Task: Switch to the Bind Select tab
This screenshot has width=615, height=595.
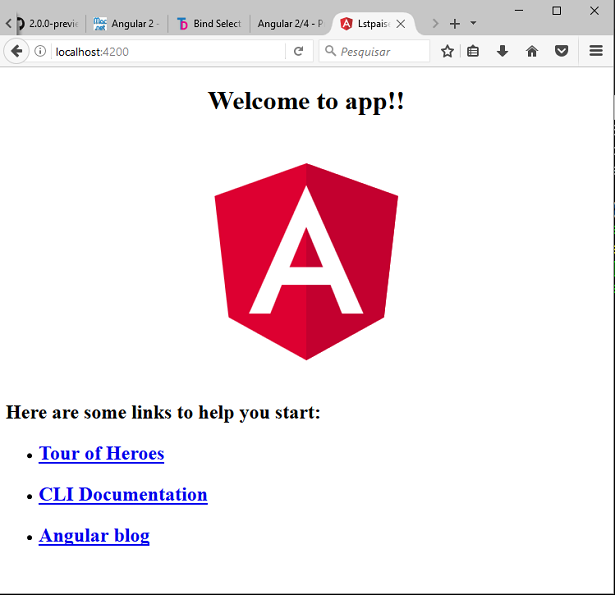Action: pos(209,24)
